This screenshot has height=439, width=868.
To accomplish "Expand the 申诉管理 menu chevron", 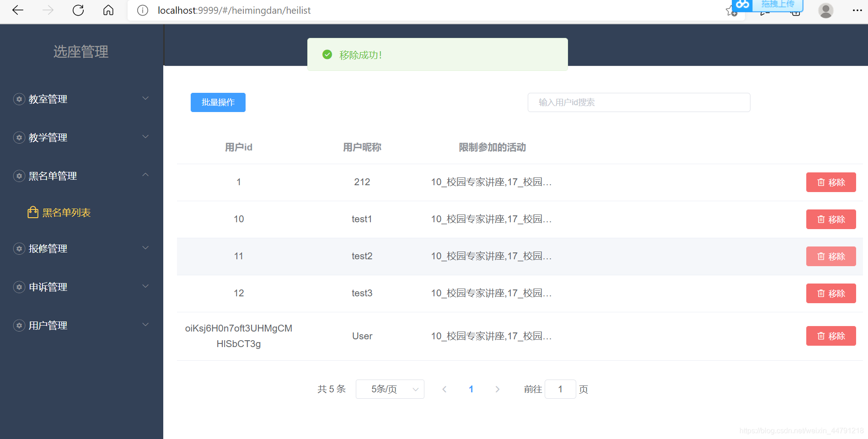I will click(x=145, y=286).
